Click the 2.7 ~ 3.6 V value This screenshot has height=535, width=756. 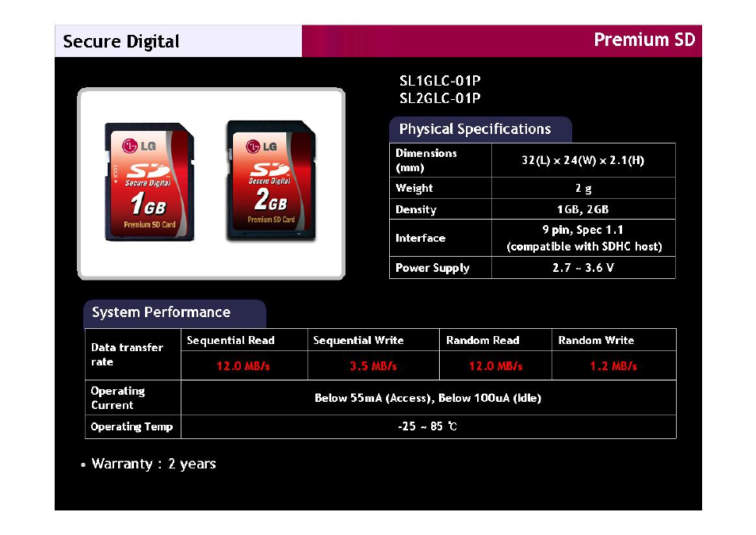click(583, 267)
